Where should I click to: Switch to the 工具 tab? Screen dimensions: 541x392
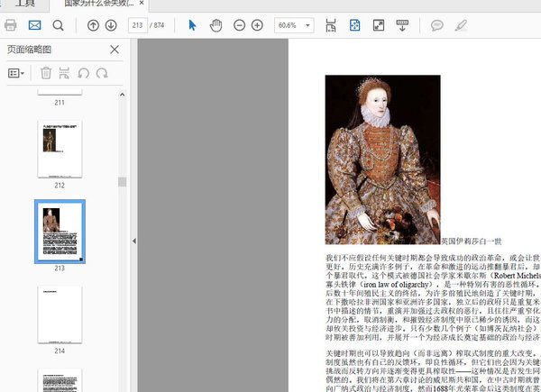(x=25, y=4)
